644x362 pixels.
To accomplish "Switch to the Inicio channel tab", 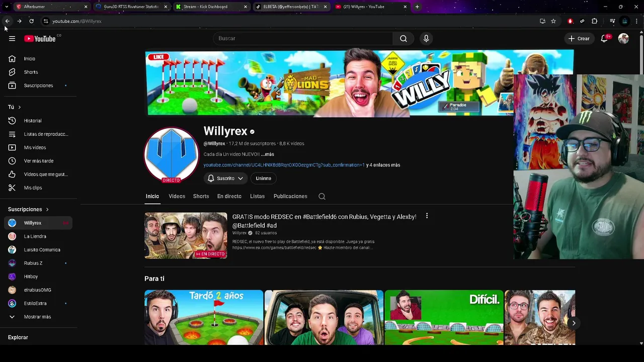I will coord(152,197).
